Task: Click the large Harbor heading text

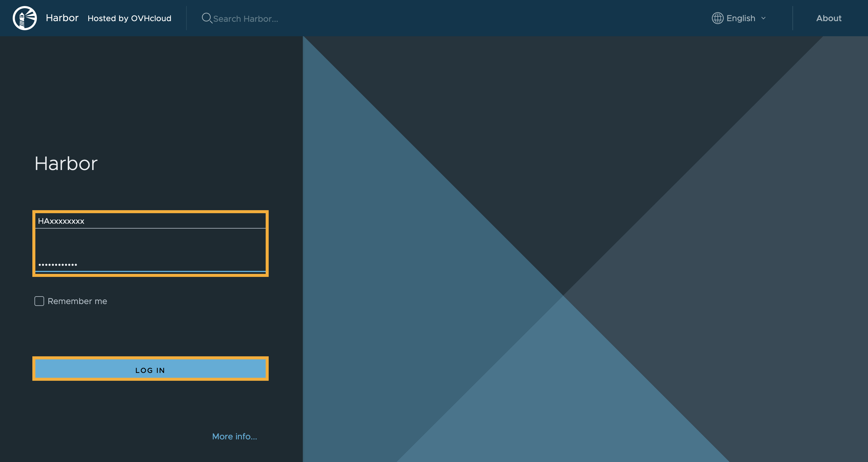Action: point(66,164)
